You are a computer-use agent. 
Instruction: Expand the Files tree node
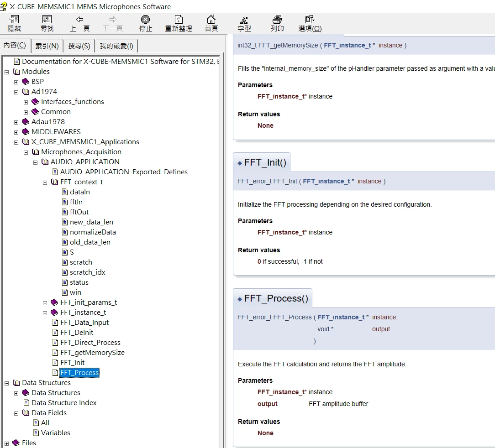coord(7,443)
